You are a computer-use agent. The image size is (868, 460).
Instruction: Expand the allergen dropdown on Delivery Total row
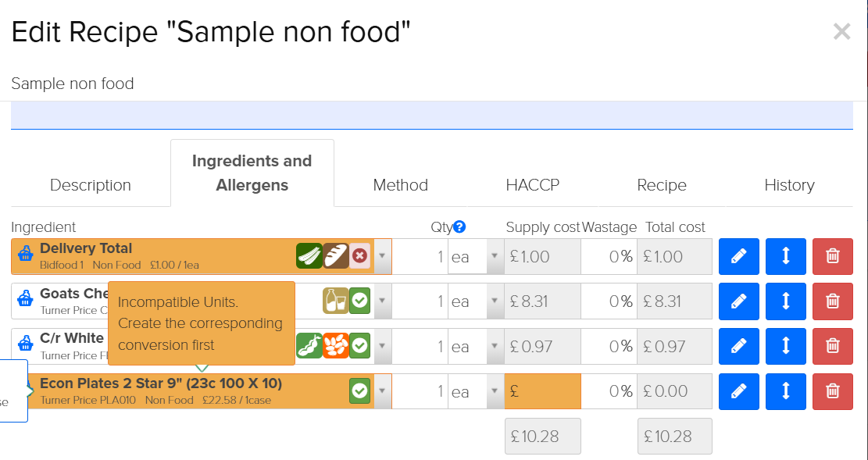click(382, 256)
